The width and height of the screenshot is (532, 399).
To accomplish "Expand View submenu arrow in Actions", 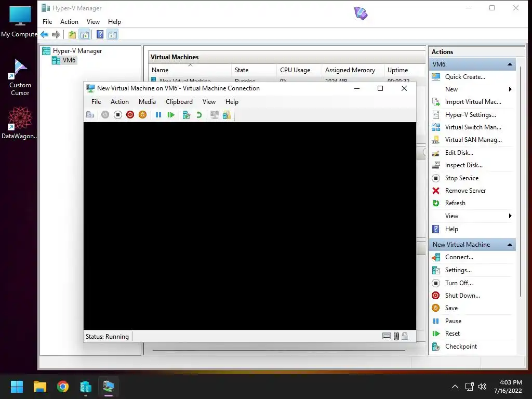I will [510, 216].
